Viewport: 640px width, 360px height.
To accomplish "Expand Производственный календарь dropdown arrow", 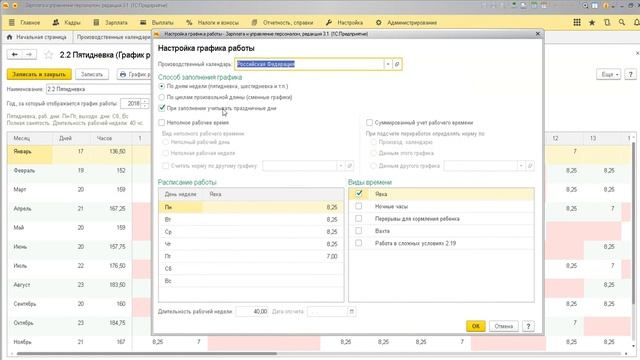I will tap(388, 64).
